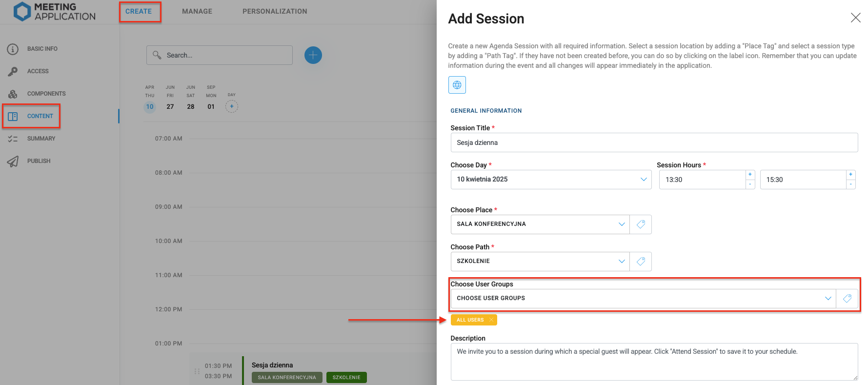868x385 pixels.
Task: Click the Session Title input field
Action: point(654,142)
